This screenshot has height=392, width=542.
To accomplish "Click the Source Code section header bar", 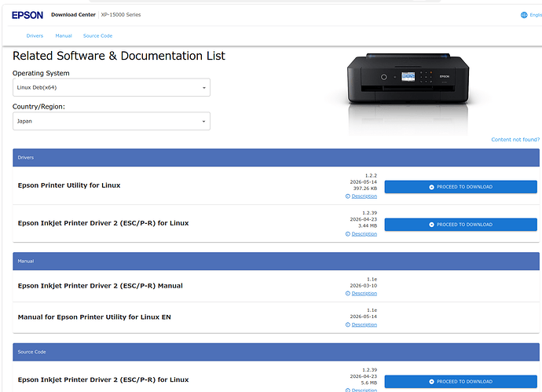I will [276, 352].
